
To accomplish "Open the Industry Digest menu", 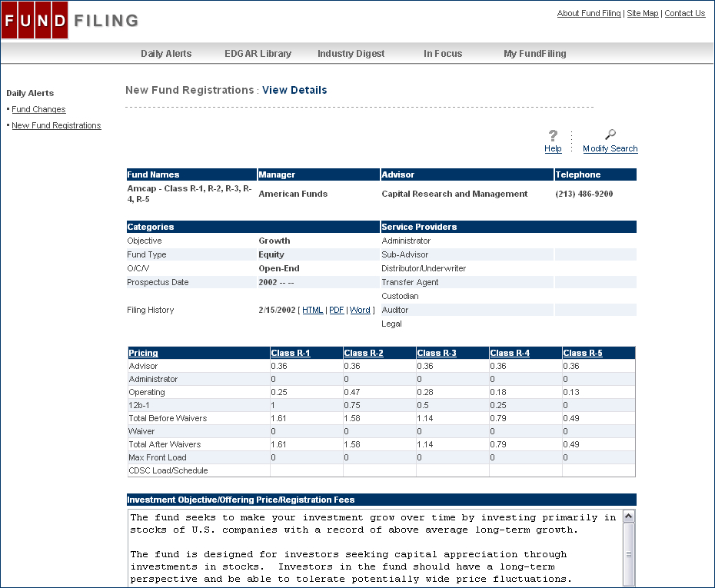I will tap(351, 54).
